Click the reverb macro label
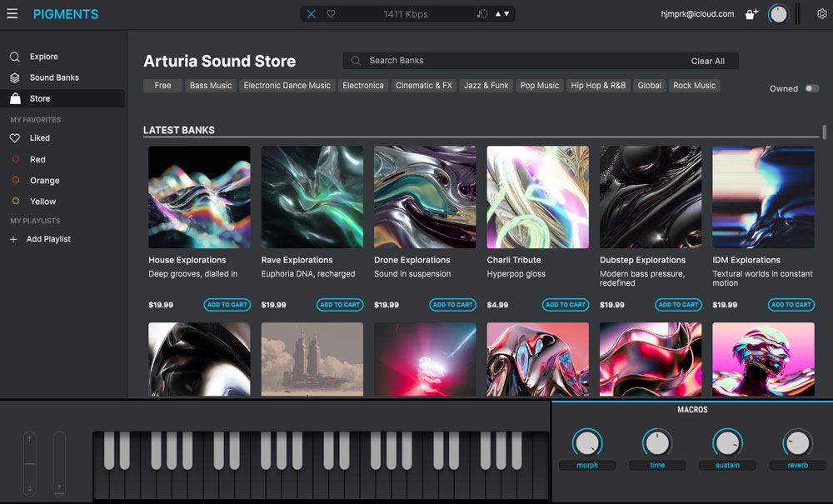The width and height of the screenshot is (833, 504). click(797, 465)
